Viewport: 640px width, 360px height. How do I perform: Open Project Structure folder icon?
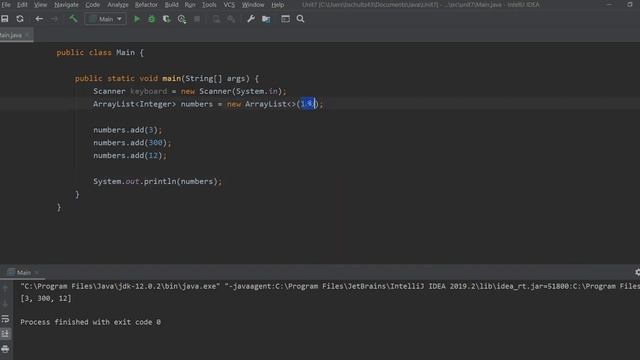[266, 19]
